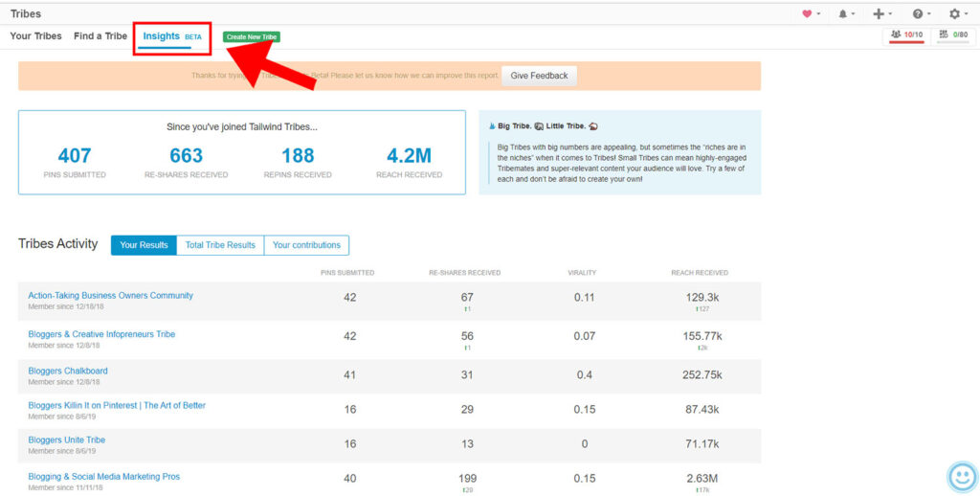The width and height of the screenshot is (980, 496).
Task: Click the 252.75k reach value
Action: [x=702, y=375]
